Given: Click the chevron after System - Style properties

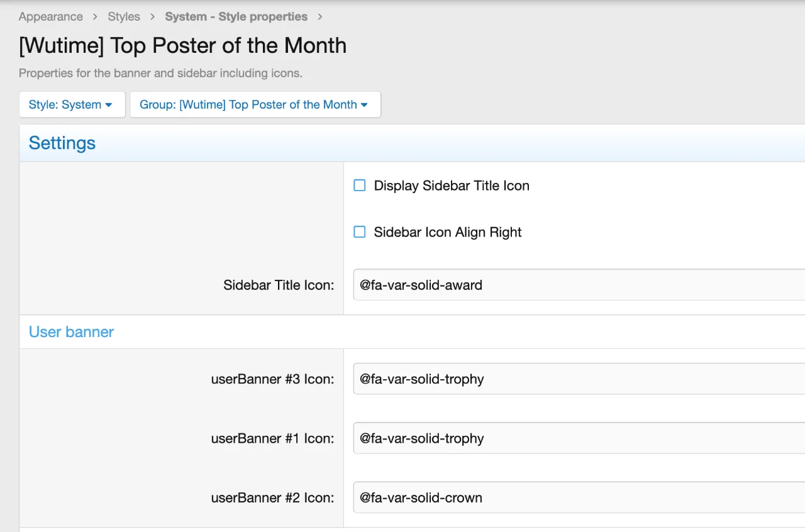Looking at the screenshot, I should [x=320, y=17].
